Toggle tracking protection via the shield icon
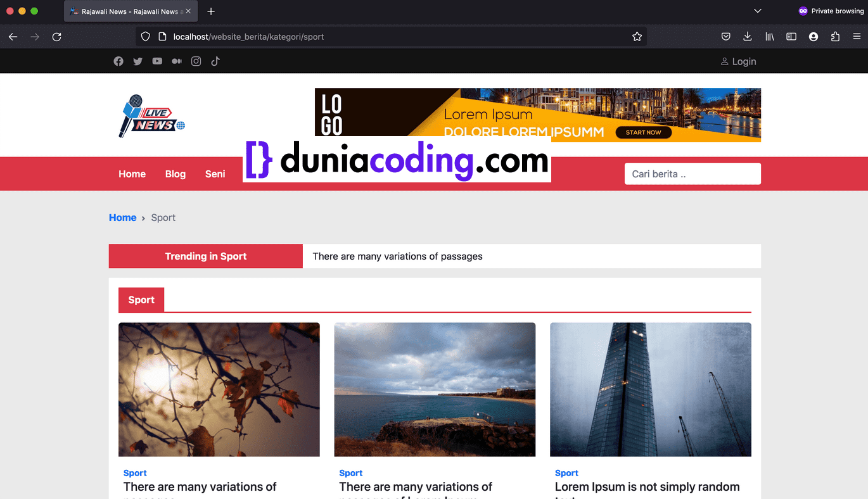 tap(145, 37)
